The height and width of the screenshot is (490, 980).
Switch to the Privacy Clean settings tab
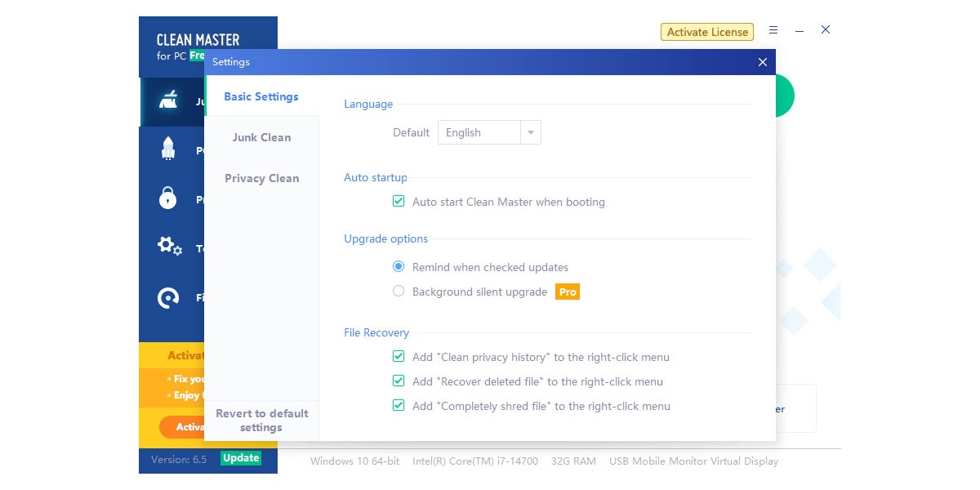261,178
